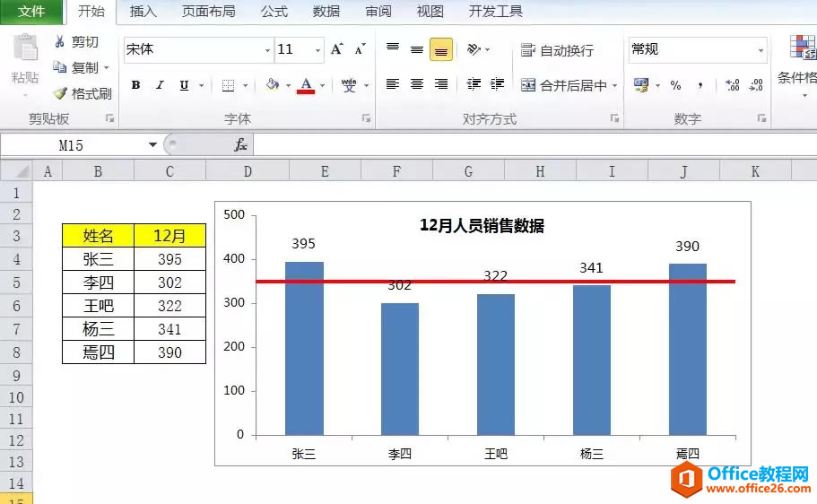Image resolution: width=817 pixels, height=504 pixels.
Task: Toggle Bold formatting
Action: [135, 85]
